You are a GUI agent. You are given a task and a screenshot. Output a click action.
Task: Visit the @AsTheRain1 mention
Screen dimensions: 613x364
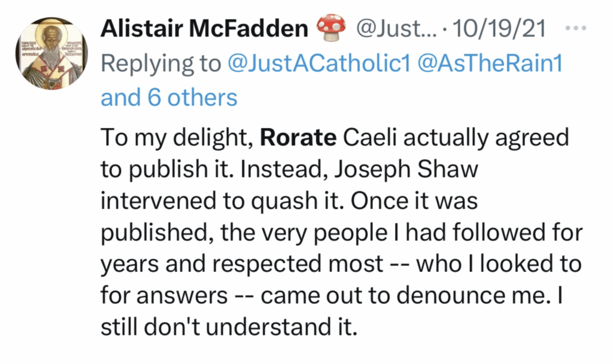point(491,63)
